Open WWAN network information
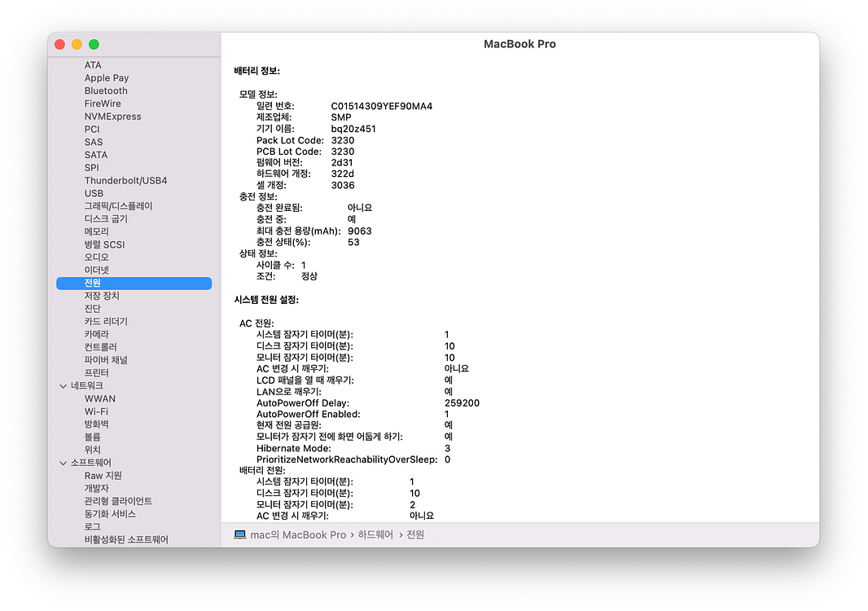 (99, 398)
